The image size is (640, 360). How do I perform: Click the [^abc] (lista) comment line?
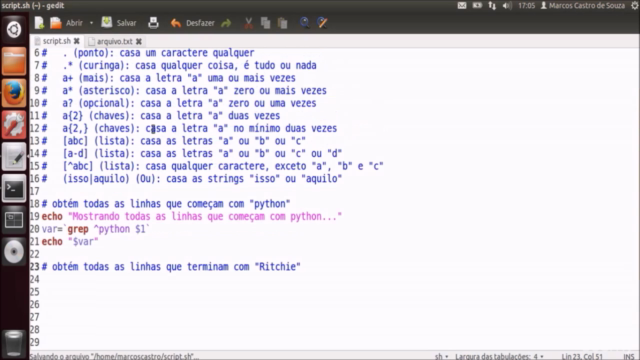[213, 166]
